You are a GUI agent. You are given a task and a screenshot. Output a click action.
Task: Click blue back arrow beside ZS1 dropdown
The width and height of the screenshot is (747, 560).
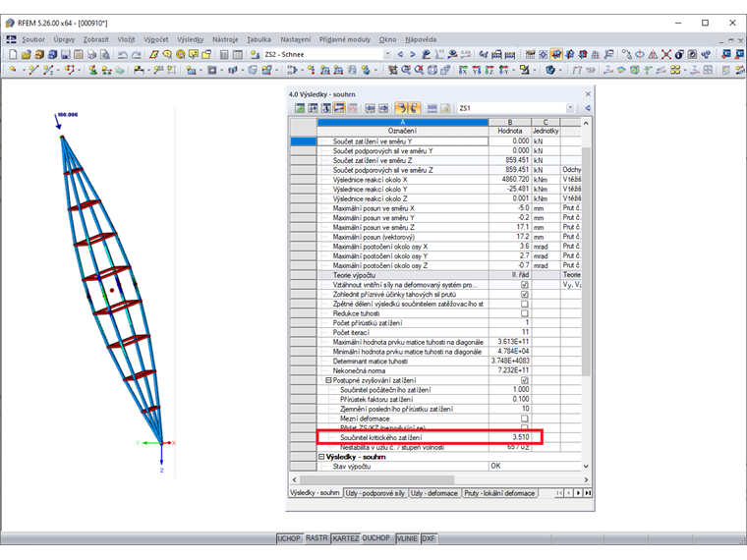coord(588,108)
